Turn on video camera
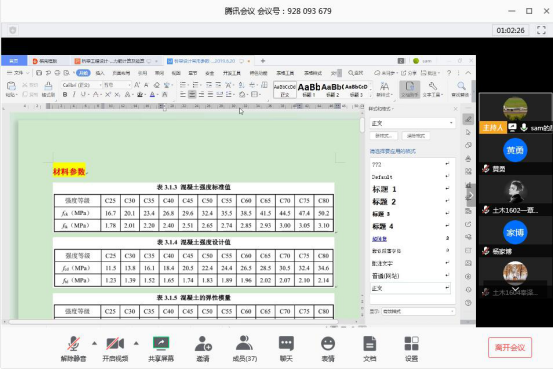 [x=115, y=343]
